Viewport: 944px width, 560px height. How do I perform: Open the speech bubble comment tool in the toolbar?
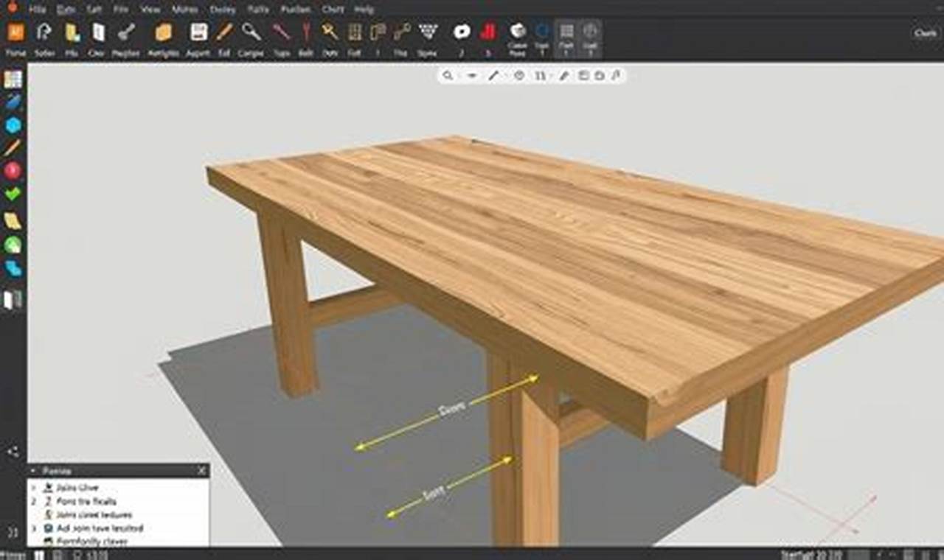click(x=461, y=32)
